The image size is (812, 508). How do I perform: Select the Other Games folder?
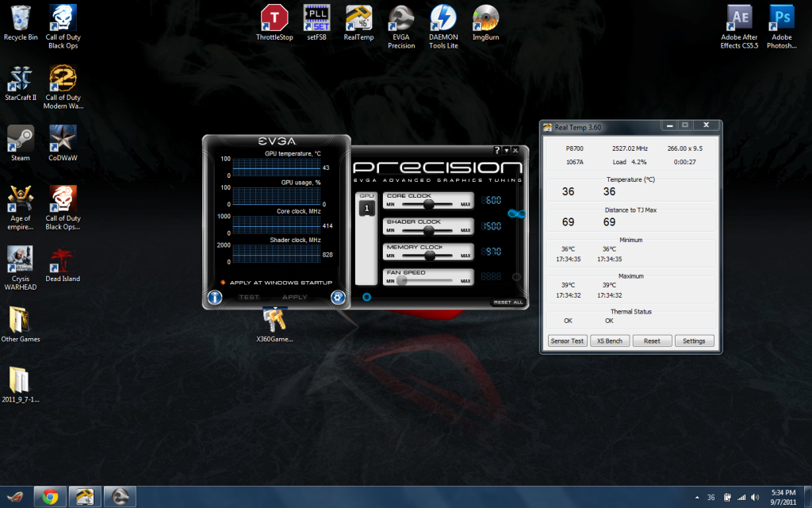[x=21, y=325]
